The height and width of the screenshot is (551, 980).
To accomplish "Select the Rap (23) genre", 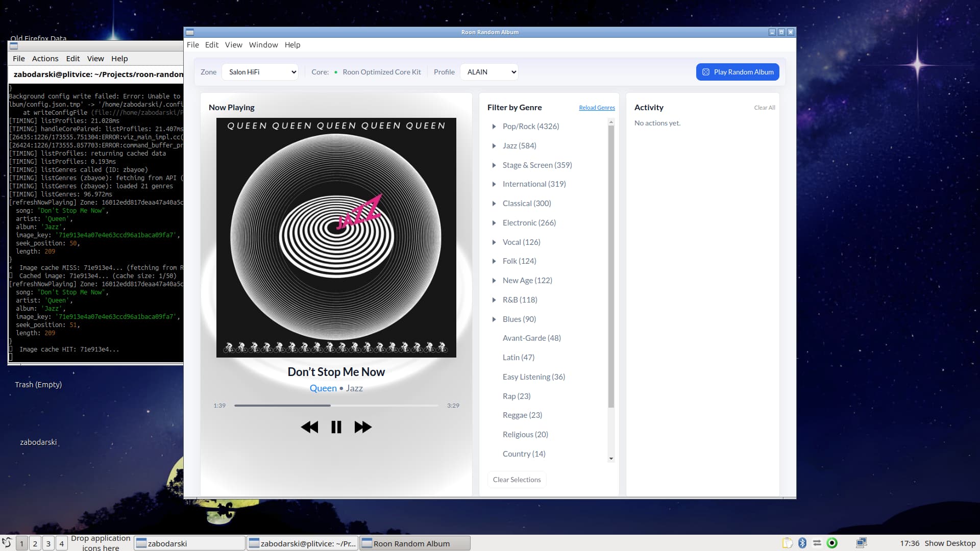I will [517, 396].
